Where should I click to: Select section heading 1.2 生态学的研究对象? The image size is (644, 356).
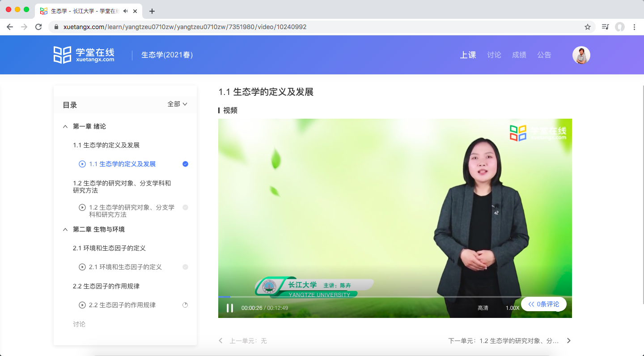point(122,187)
